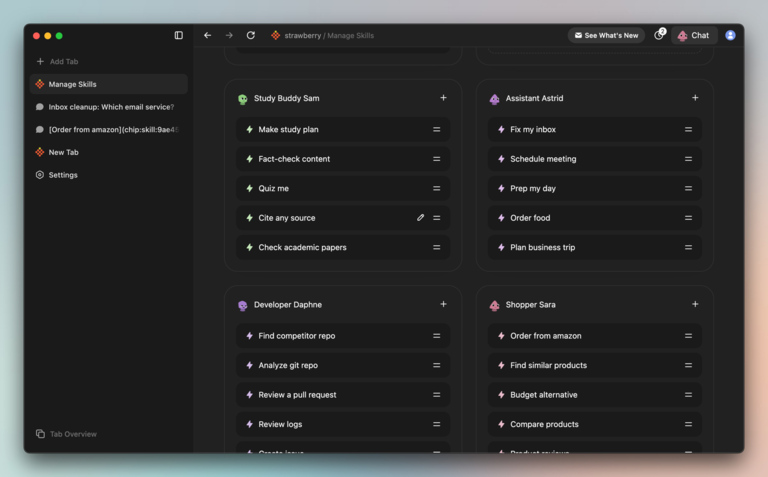The image size is (768, 477).
Task: Click the Developer Daphne avatar icon
Action: point(242,305)
